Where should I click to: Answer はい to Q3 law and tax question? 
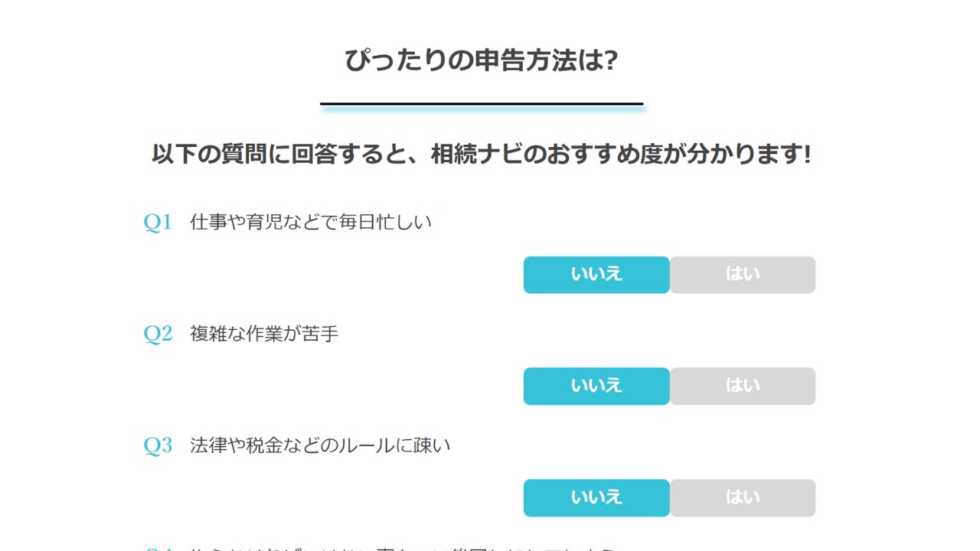click(x=742, y=498)
